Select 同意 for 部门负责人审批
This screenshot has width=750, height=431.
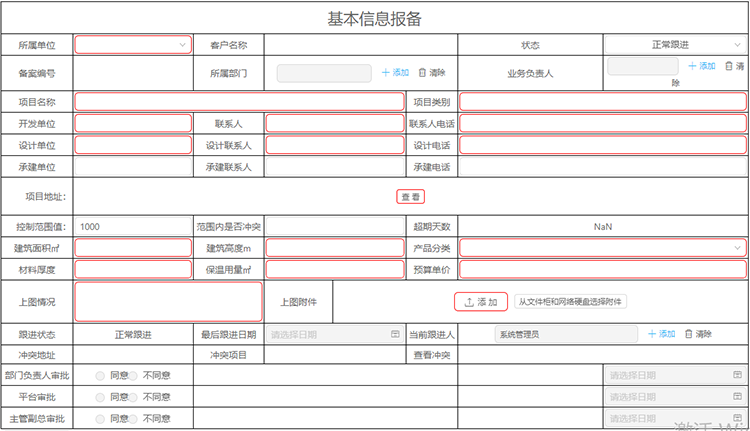click(100, 375)
